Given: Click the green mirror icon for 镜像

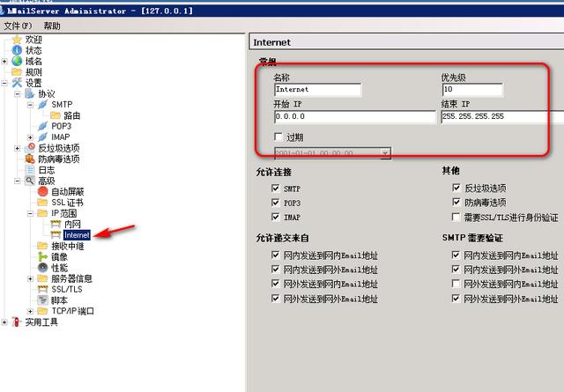Looking at the screenshot, I should 43,256.
